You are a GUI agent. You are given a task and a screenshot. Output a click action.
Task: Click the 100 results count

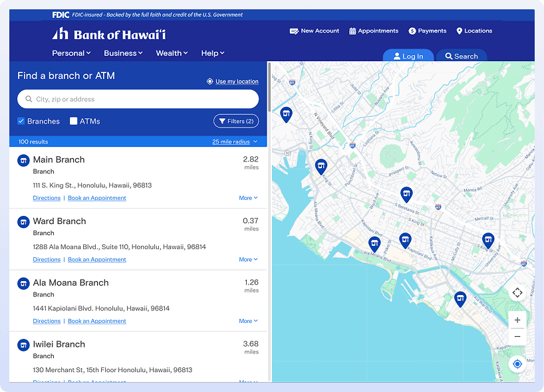[x=33, y=142]
